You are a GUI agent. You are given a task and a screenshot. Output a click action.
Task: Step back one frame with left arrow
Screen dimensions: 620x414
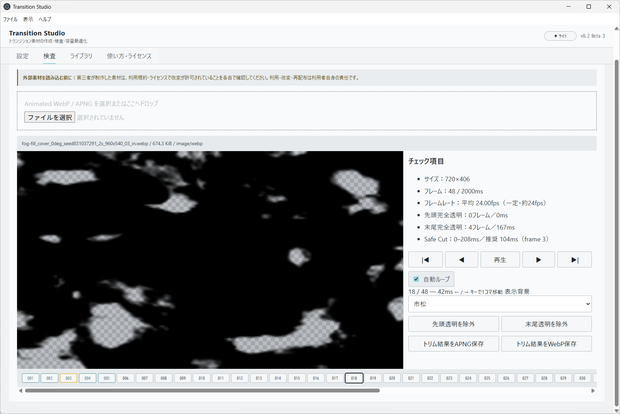[461, 260]
